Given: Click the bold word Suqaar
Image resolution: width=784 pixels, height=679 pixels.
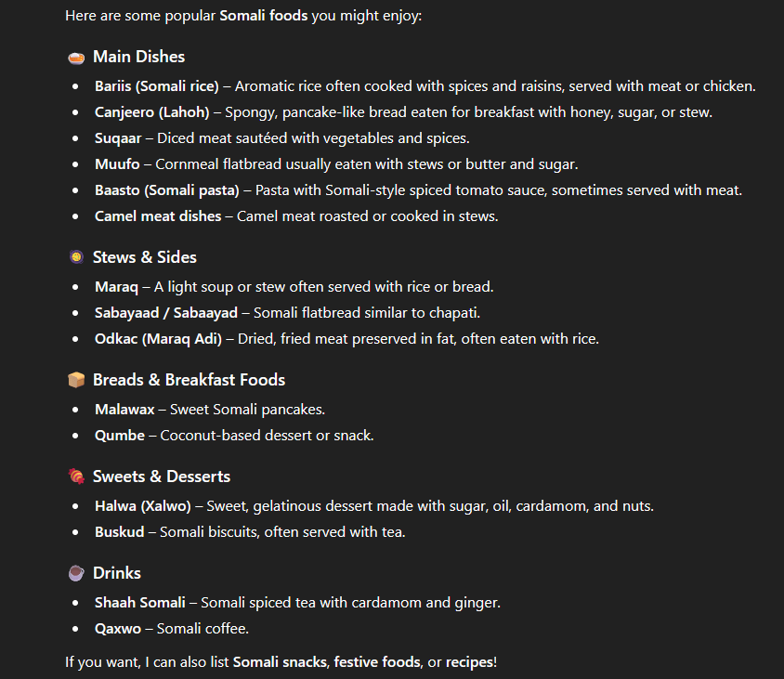Looking at the screenshot, I should [x=118, y=138].
